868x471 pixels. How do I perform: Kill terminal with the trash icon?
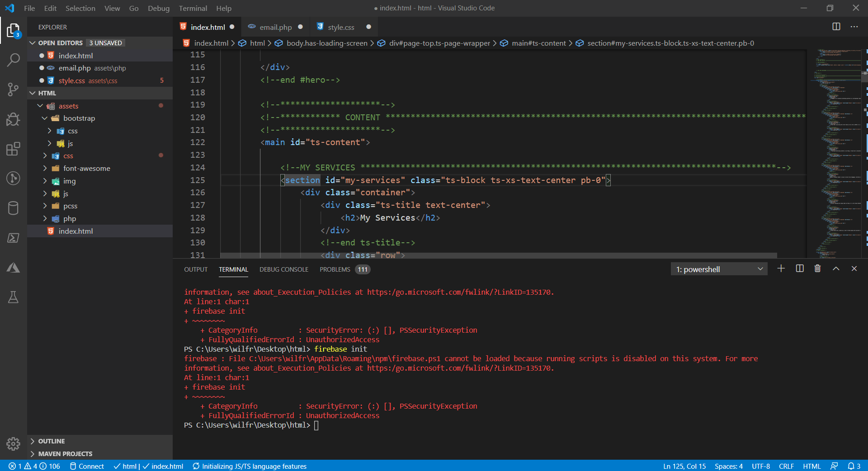pos(817,268)
